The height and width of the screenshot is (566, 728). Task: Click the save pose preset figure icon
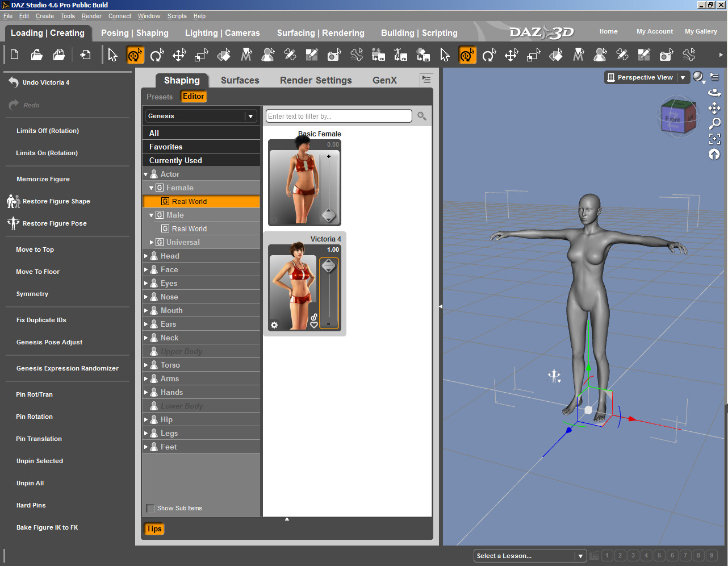pos(400,55)
